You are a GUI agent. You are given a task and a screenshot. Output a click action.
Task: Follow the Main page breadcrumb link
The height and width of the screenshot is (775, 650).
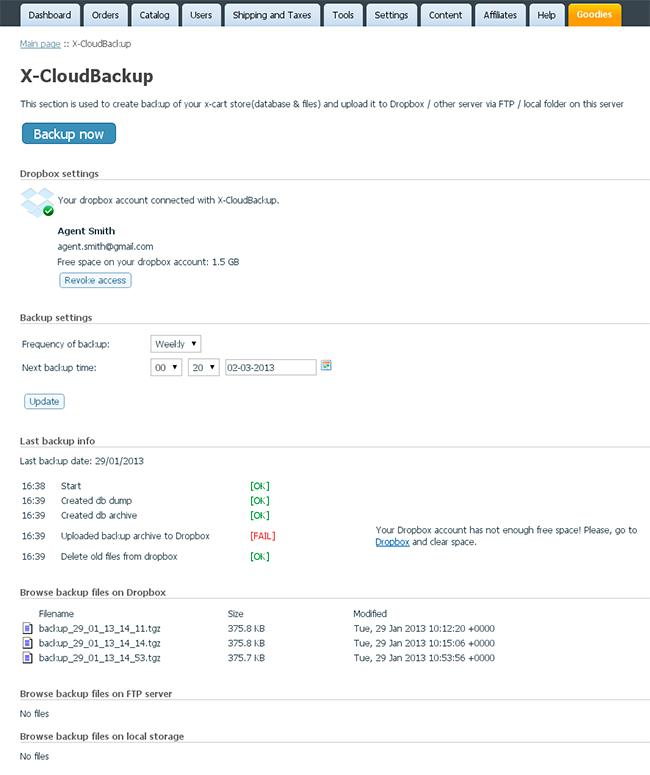click(40, 43)
